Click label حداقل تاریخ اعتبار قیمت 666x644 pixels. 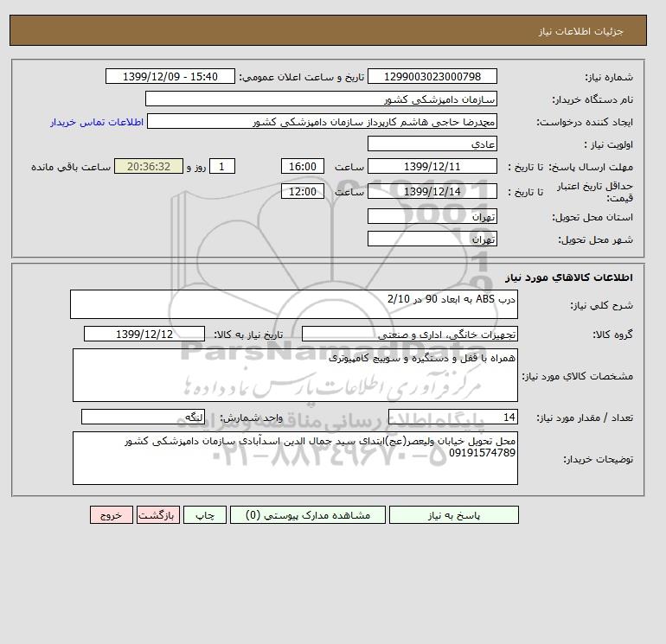[595, 192]
